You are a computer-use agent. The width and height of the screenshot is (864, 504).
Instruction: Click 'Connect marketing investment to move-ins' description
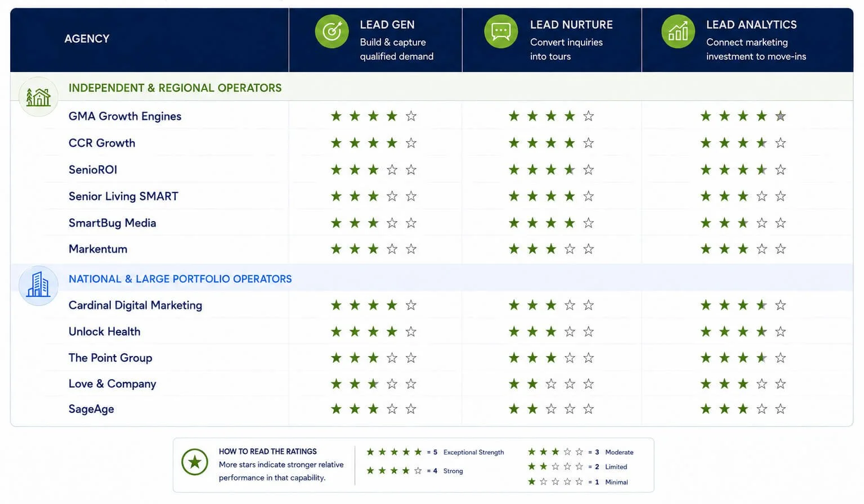pos(756,49)
